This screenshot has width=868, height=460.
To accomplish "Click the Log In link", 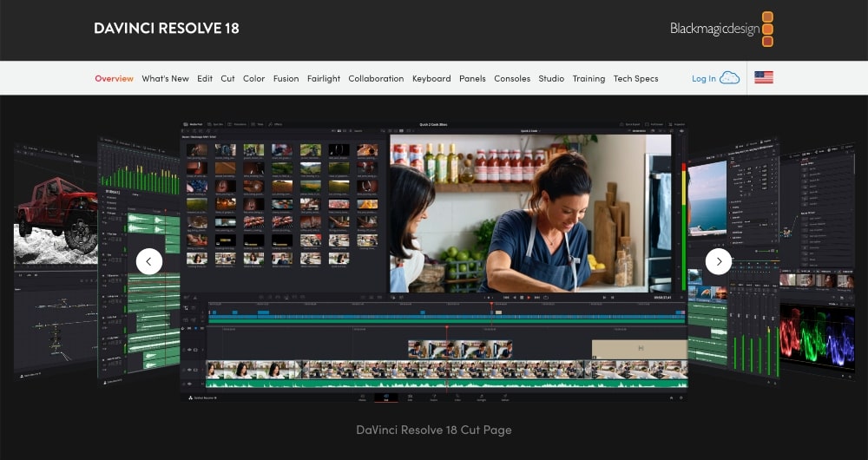I will point(704,78).
